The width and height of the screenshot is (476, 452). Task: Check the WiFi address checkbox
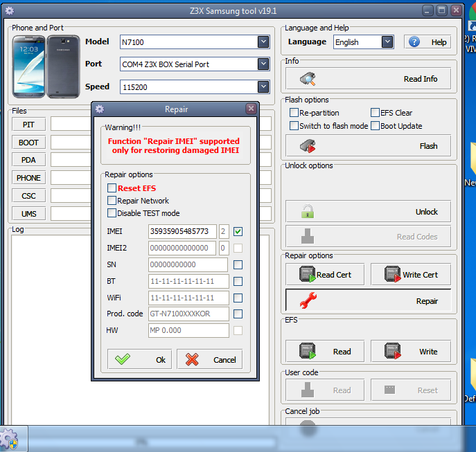(238, 298)
